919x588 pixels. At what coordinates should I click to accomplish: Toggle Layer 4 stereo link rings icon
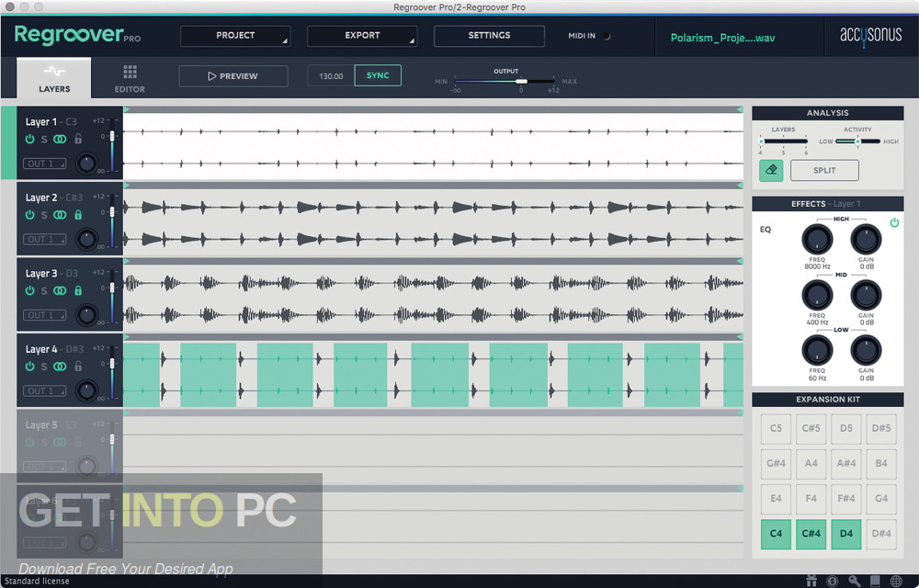[60, 366]
